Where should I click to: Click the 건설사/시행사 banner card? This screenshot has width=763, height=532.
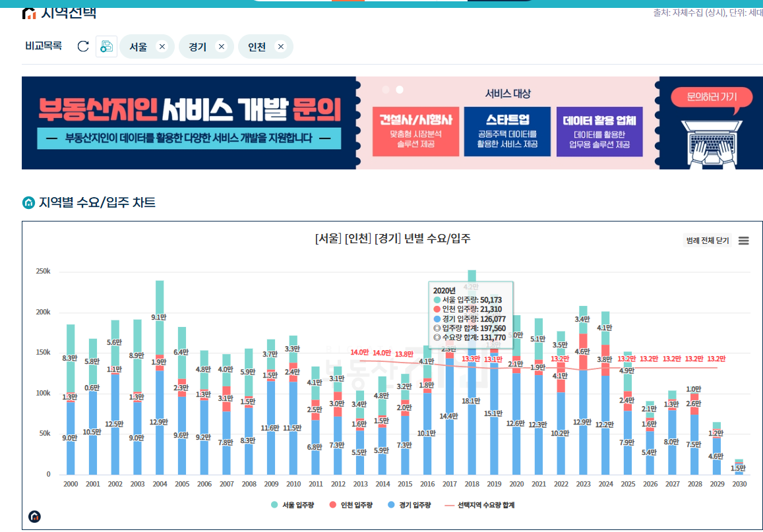(415, 131)
